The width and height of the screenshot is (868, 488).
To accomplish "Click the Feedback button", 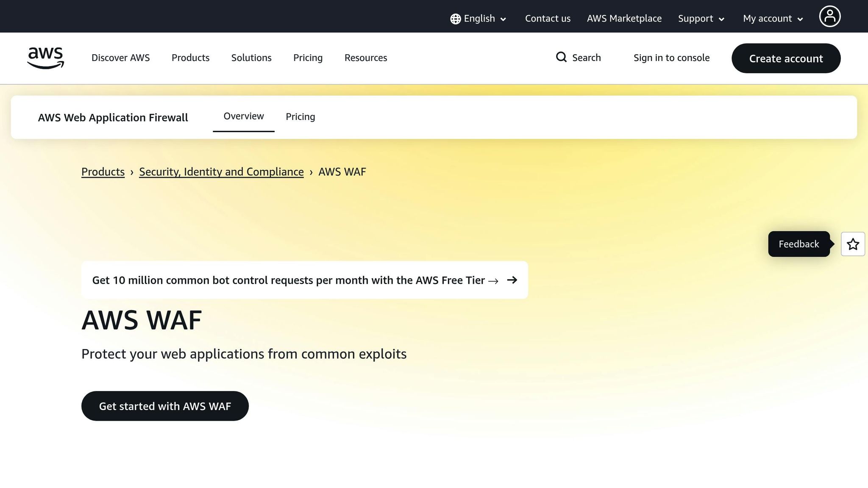I will tap(798, 244).
